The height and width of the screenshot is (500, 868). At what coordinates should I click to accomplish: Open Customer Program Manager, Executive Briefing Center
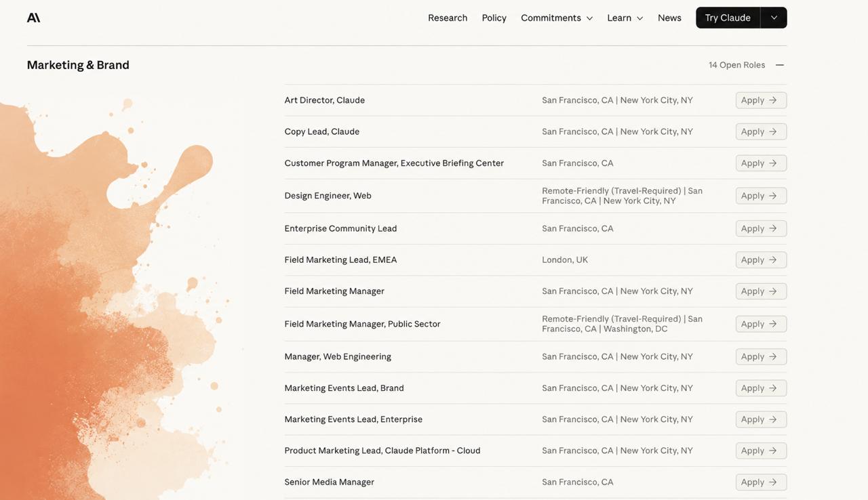[394, 163]
